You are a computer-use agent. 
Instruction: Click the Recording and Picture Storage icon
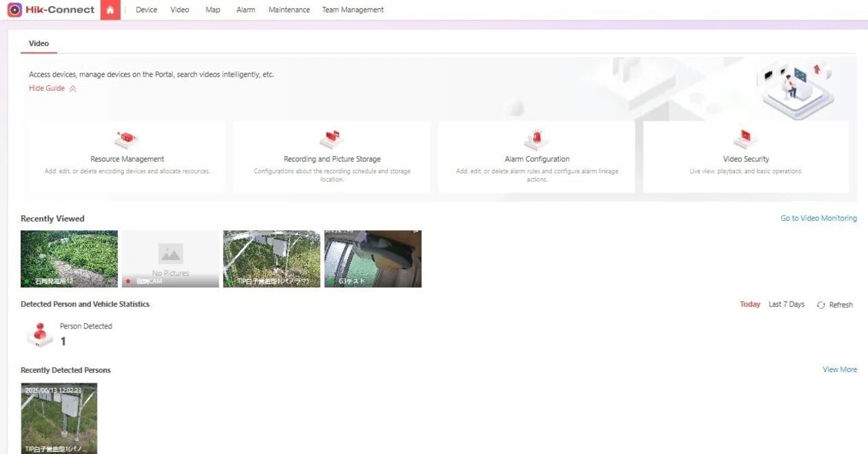332,140
